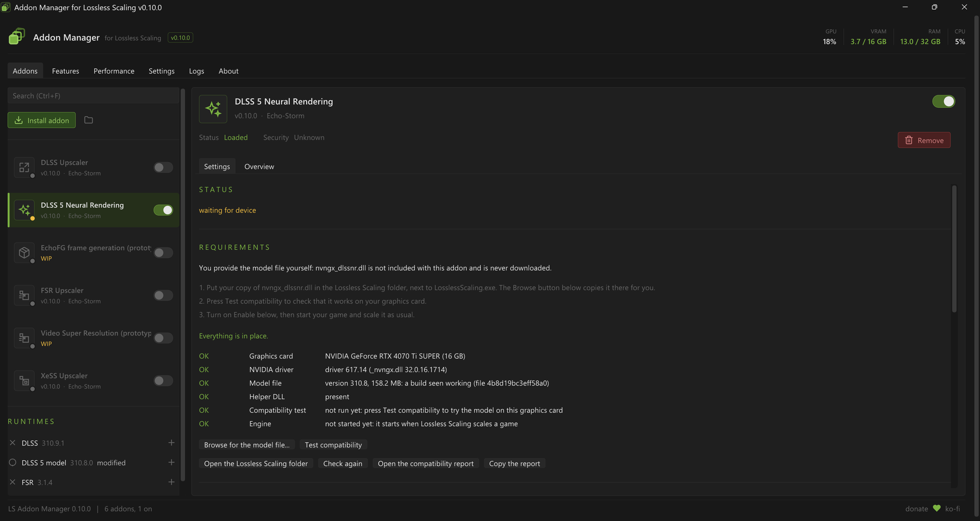980x521 pixels.
Task: Click the XeSS Upscaler addon icon
Action: 24,381
